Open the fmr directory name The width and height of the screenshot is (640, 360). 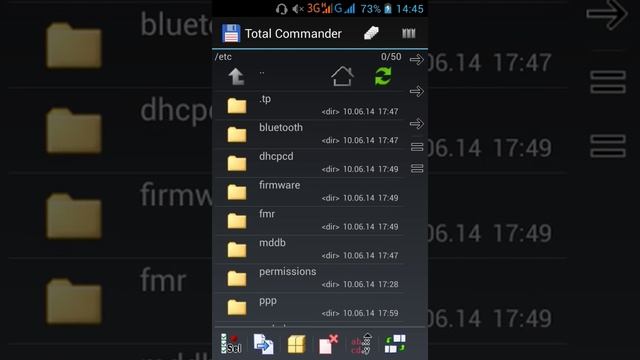tap(267, 214)
